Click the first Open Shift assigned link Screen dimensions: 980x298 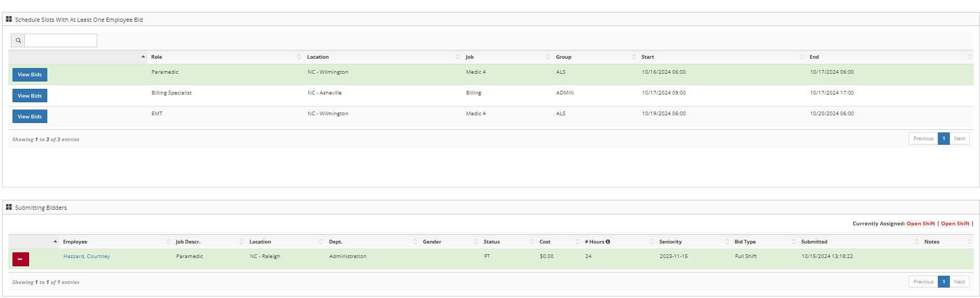coord(920,224)
